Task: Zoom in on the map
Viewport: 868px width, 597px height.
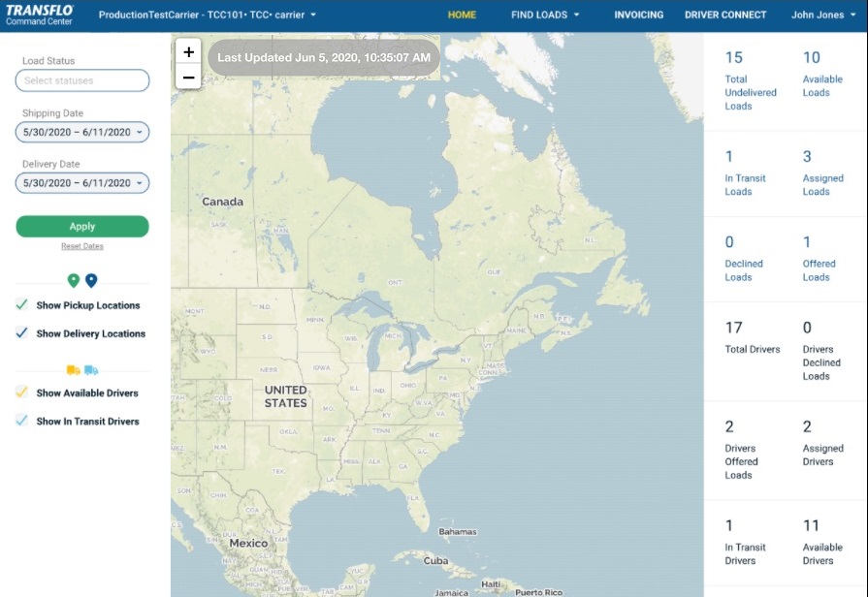Action: 188,52
